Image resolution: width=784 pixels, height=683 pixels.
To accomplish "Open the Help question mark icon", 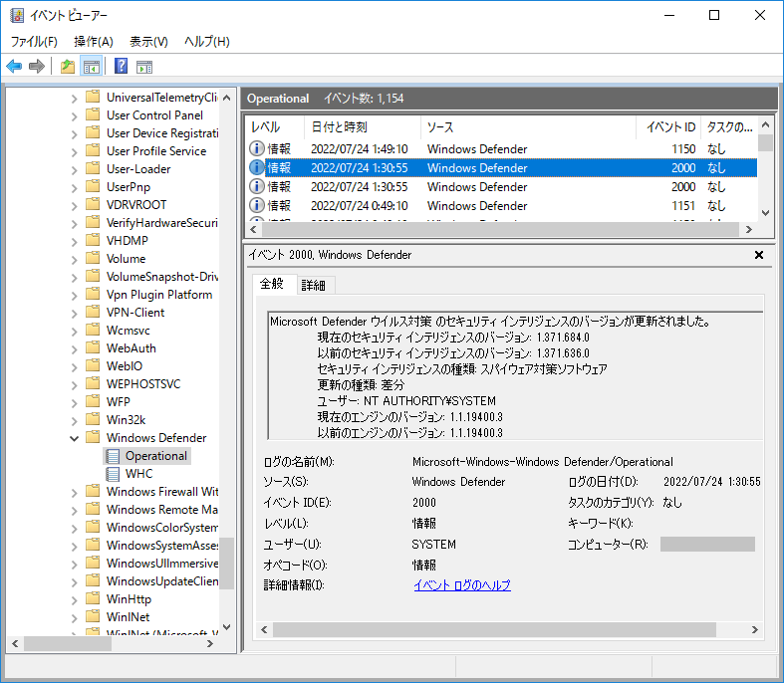I will click(x=121, y=66).
